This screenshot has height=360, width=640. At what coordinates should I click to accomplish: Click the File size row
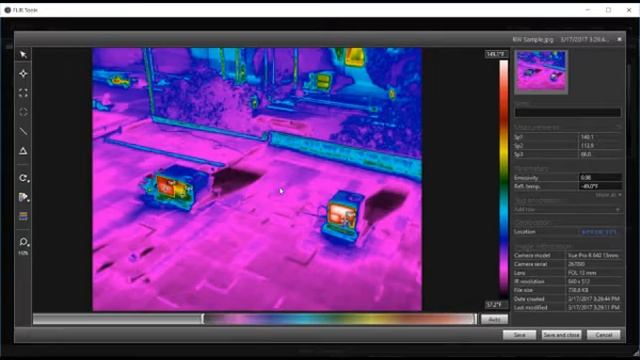click(568, 290)
